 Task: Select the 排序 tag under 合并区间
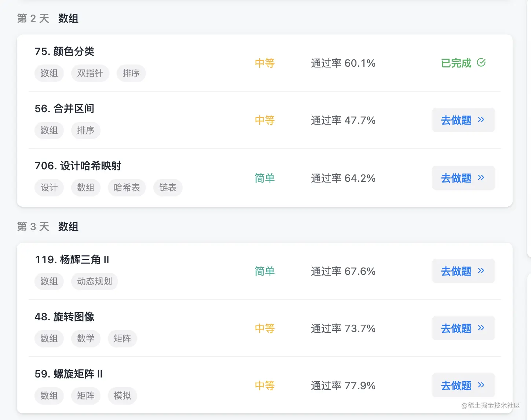click(85, 130)
